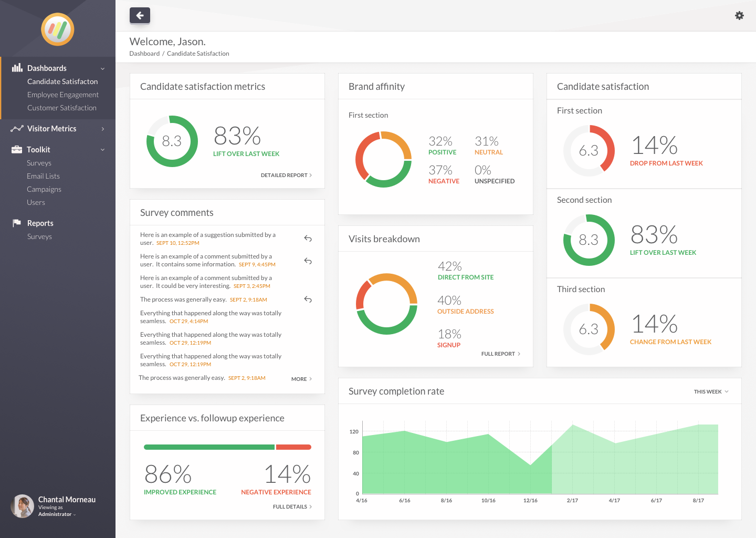Click the Visitor Metrics line graph icon
This screenshot has height=538, width=756.
(17, 129)
